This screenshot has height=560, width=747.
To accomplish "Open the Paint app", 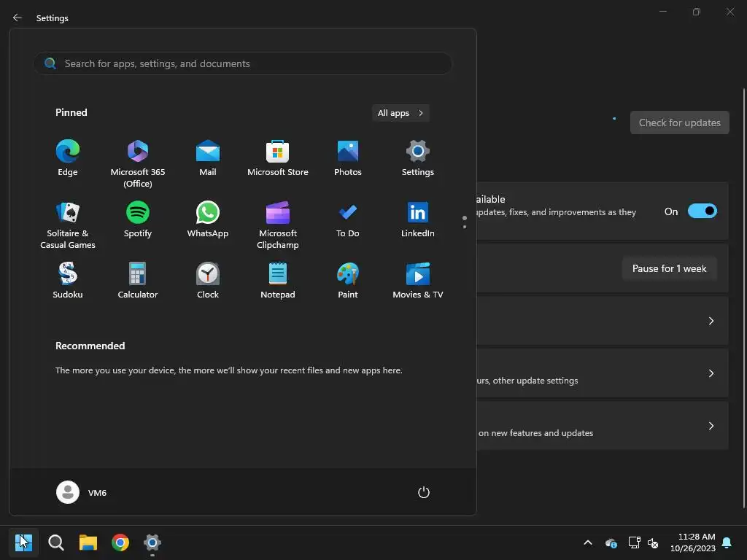I will (348, 281).
